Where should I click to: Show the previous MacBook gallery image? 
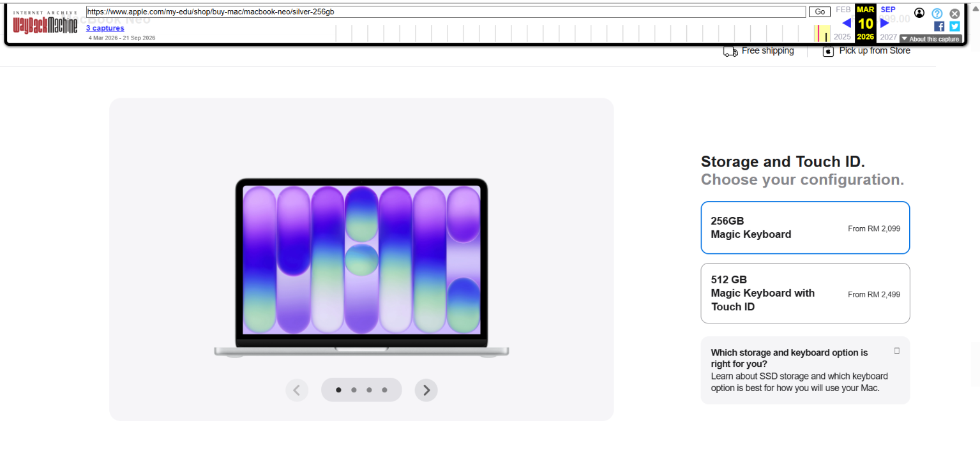point(297,390)
